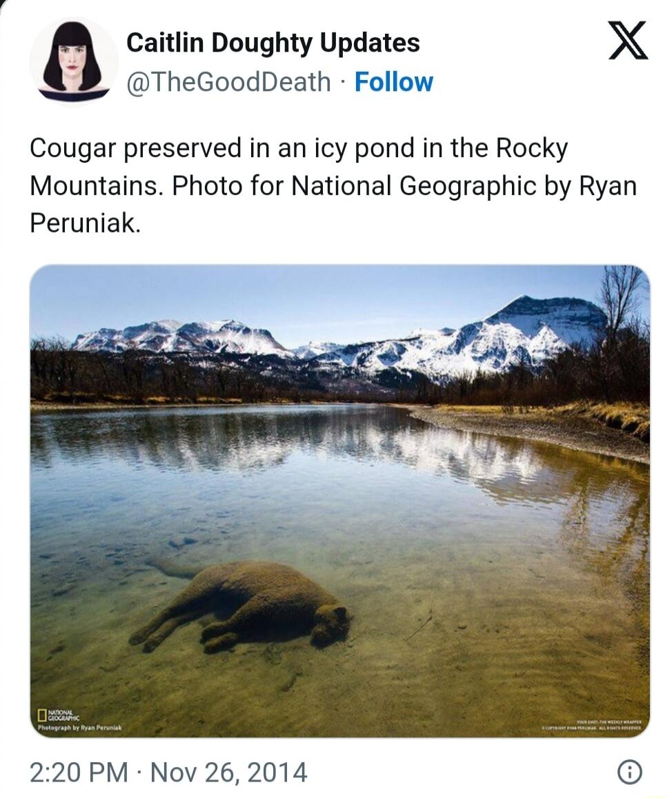Click the Caitlin Doughty Updates display name
Viewport: 672px width, 798px height.
[273, 42]
